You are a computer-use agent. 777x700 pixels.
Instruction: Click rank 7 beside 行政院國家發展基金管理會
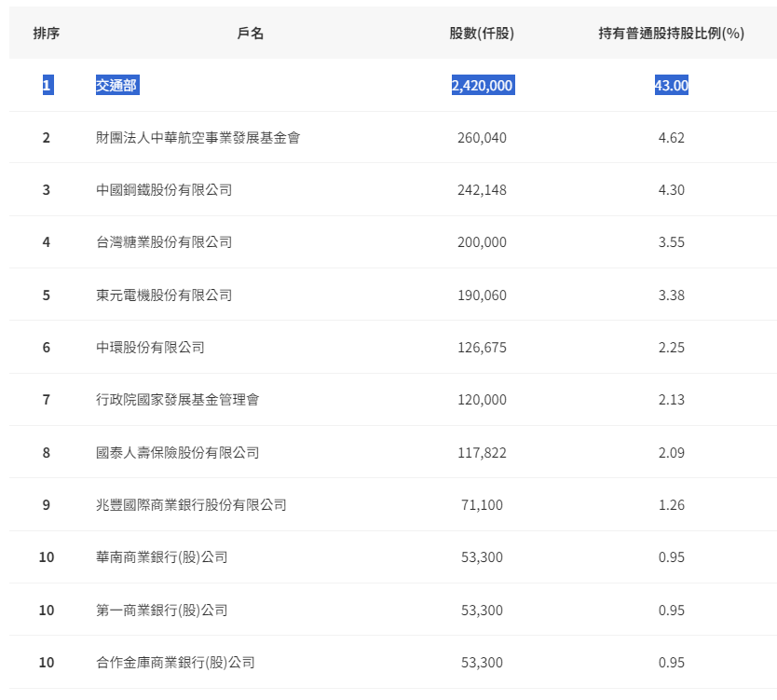[x=46, y=400]
